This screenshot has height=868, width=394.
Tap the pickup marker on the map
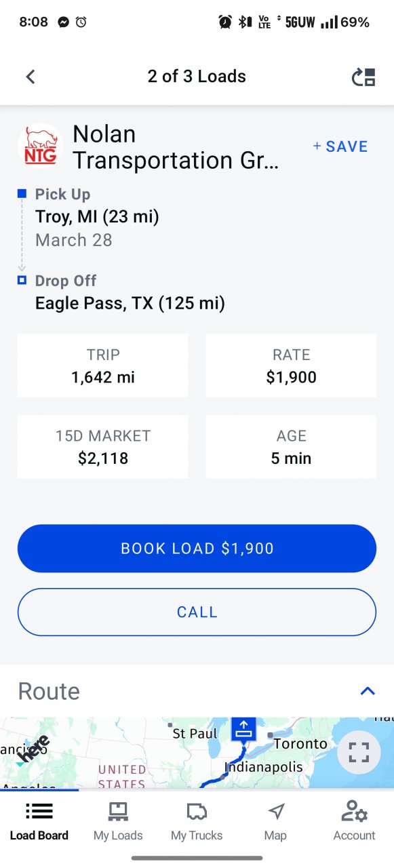[243, 730]
